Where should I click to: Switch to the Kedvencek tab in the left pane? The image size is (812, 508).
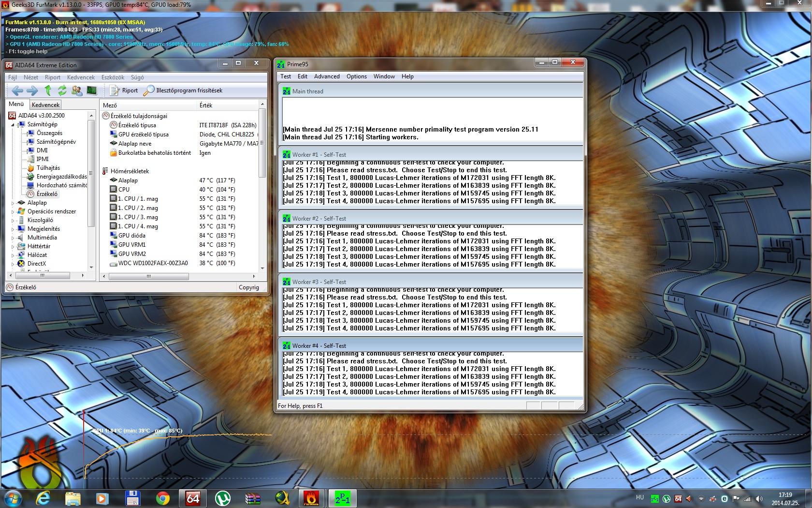(45, 105)
